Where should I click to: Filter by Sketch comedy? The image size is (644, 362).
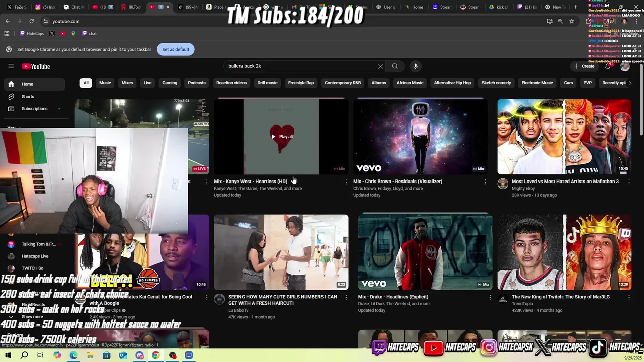pos(496,83)
